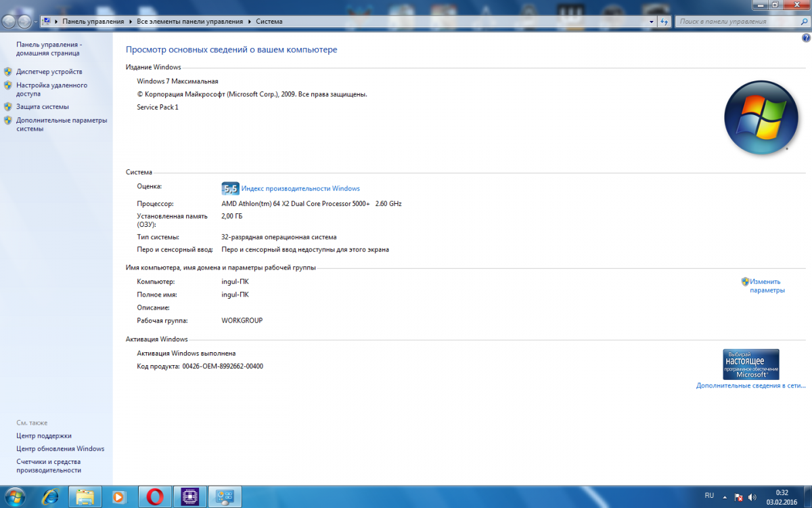Go to Панель управления домашняя страница
Screen dimensions: 812x508
49,48
